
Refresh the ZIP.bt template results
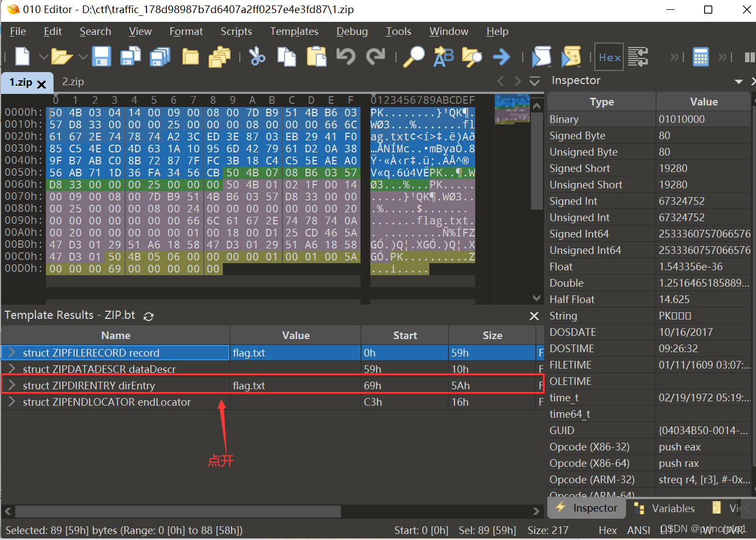[149, 316]
